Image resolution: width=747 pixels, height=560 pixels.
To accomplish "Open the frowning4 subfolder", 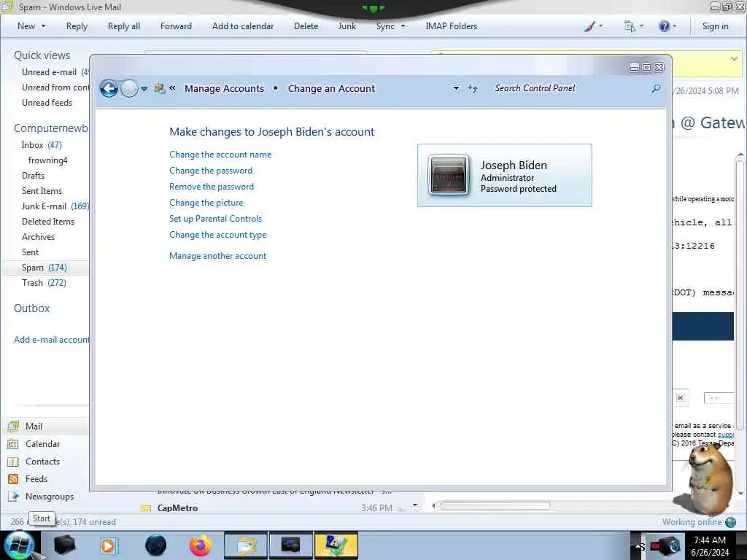I will tap(47, 160).
